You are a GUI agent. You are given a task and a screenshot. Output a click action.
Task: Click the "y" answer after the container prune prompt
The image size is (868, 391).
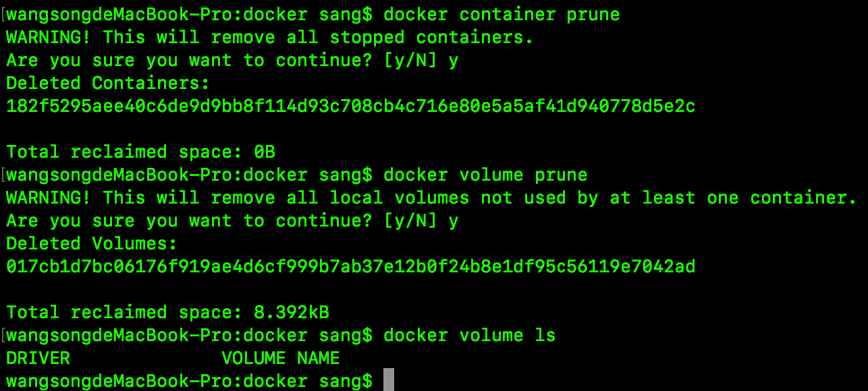(x=453, y=61)
